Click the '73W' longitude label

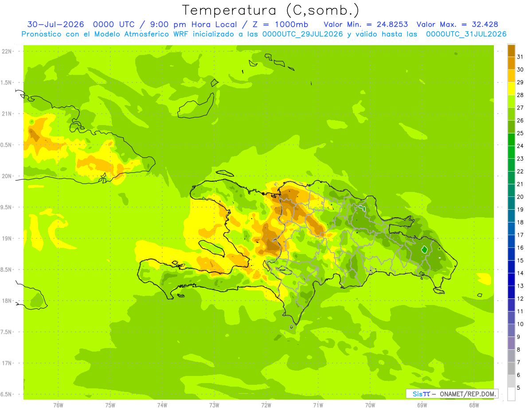(214, 405)
